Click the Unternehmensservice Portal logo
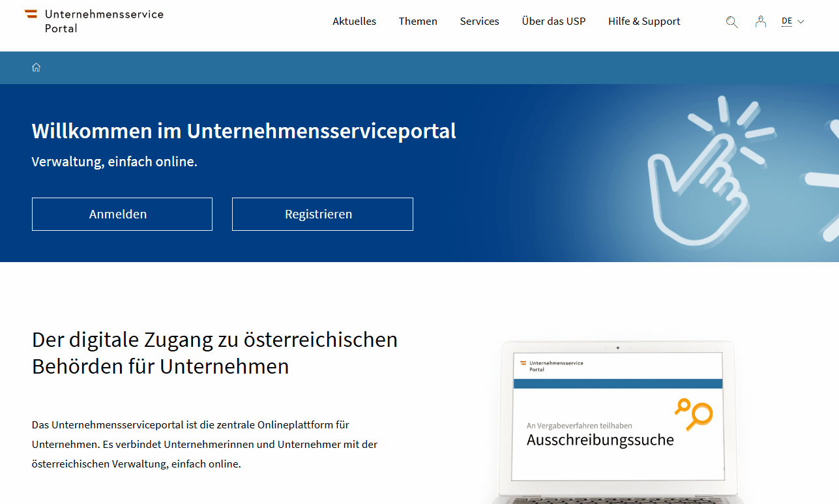This screenshot has width=839, height=504. [x=94, y=21]
